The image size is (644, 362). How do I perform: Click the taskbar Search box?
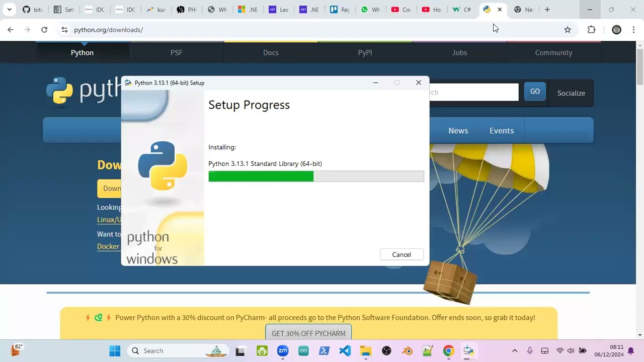point(179,351)
